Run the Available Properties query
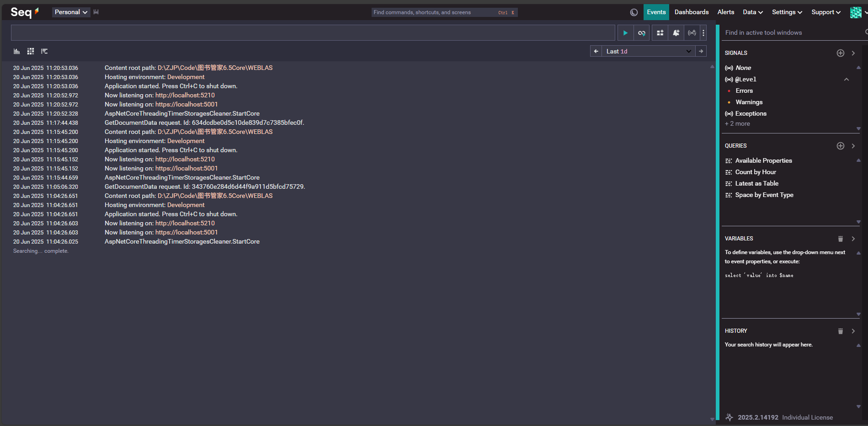Screen dimensions: 868x426 pos(763,161)
